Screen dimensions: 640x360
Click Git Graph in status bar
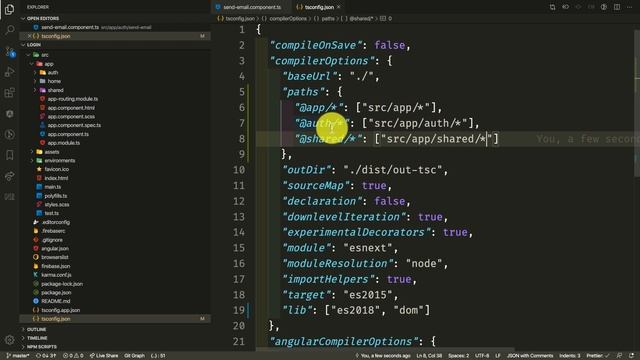point(134,356)
